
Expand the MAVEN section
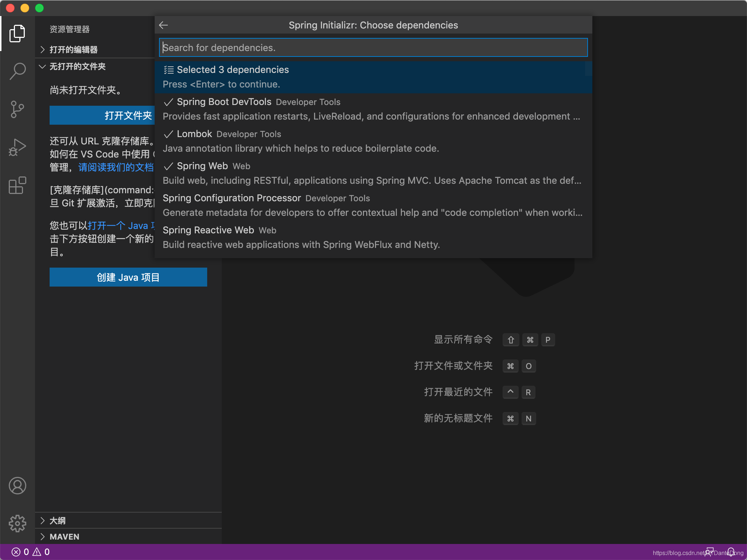[128, 537]
